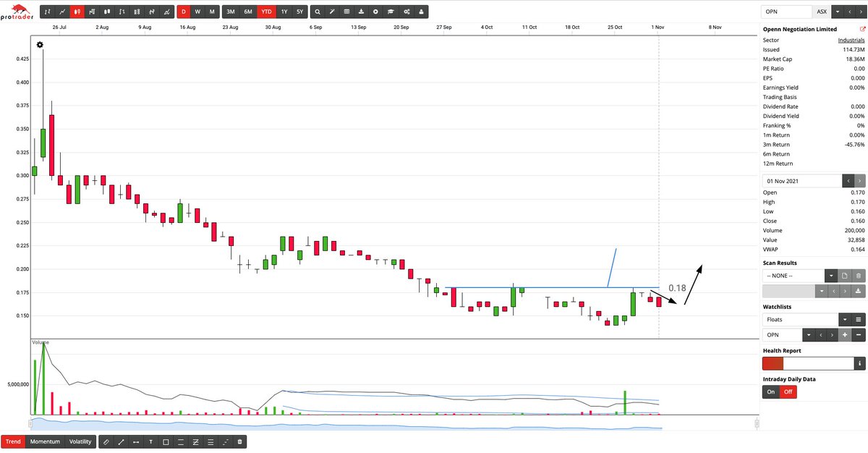868x453 pixels.
Task: Go to next stock beside ASX selector
Action: [860, 12]
